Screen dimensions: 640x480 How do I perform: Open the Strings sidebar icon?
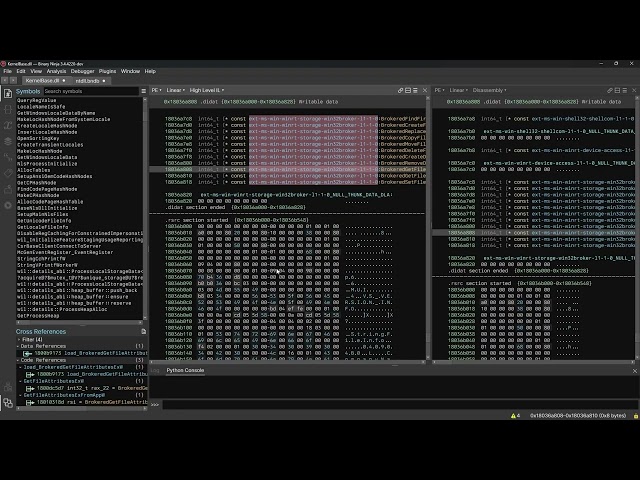click(x=8, y=157)
